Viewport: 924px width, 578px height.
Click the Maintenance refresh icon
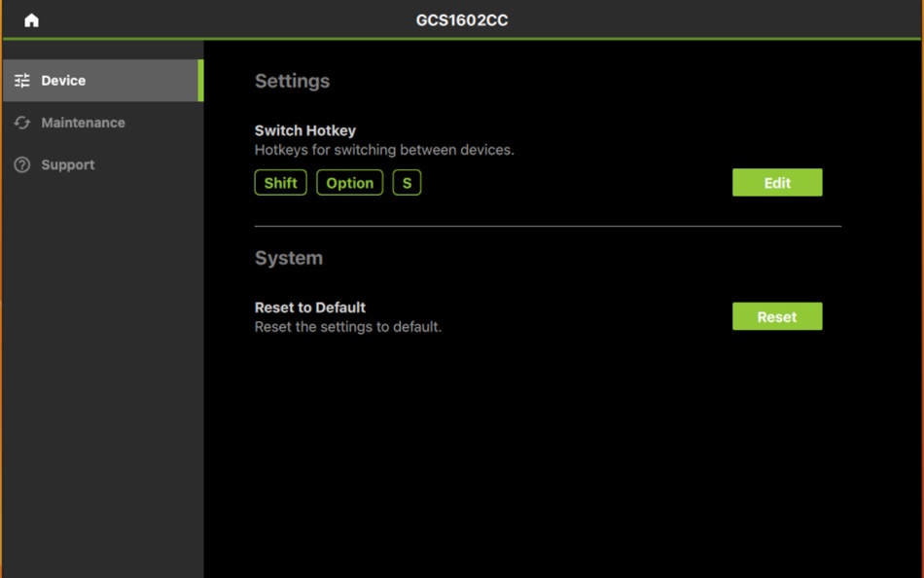(21, 123)
